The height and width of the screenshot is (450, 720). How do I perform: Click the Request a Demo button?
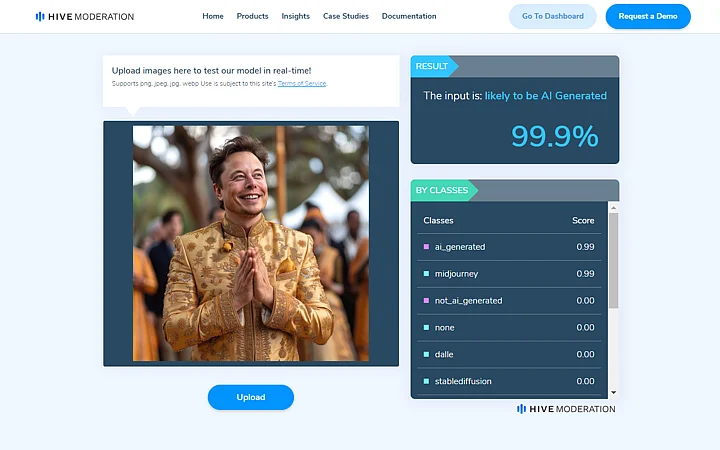648,16
